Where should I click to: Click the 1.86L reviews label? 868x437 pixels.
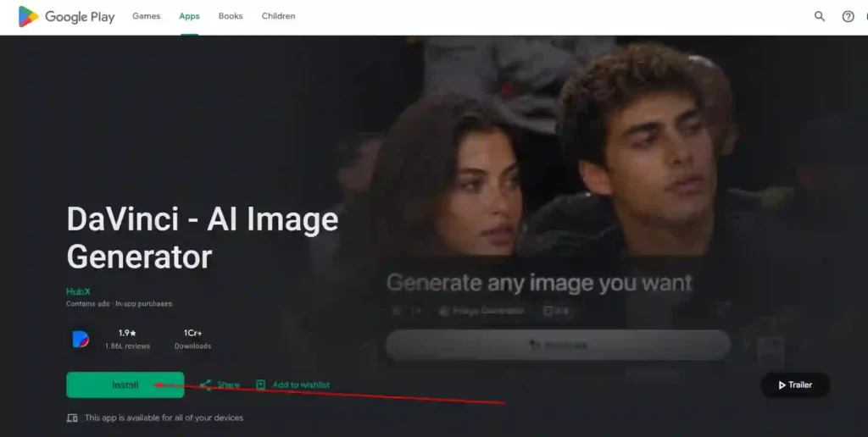(x=127, y=346)
